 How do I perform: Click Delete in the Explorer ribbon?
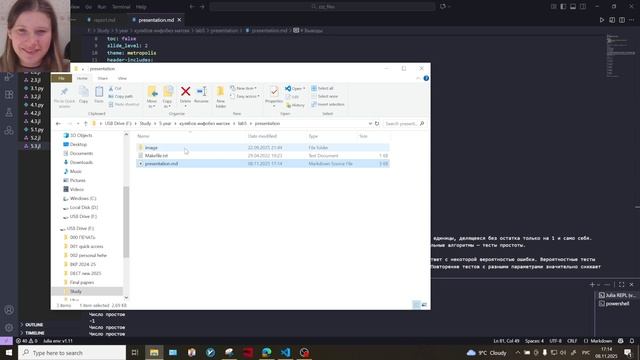pos(185,95)
